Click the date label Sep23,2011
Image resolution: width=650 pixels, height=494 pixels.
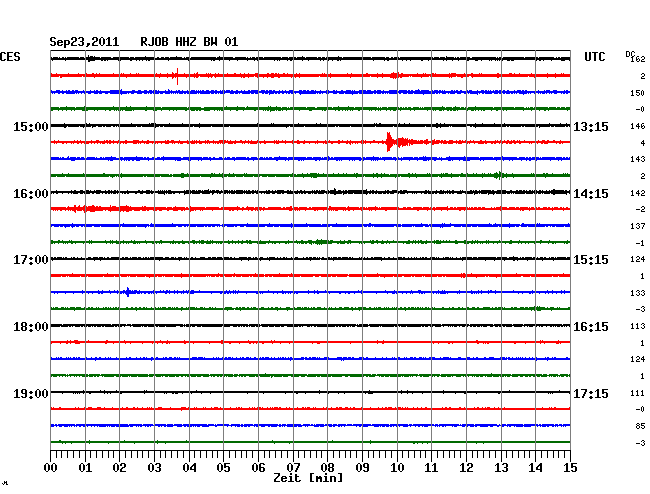(84, 42)
